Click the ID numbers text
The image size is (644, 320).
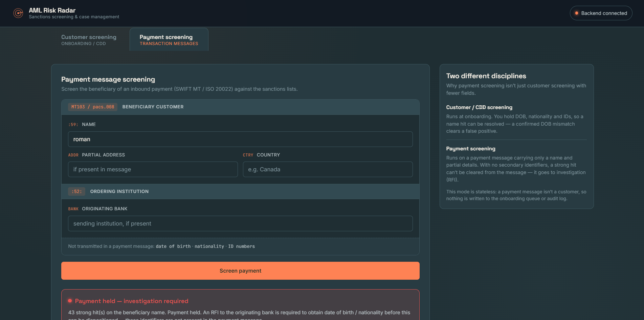pos(241,247)
